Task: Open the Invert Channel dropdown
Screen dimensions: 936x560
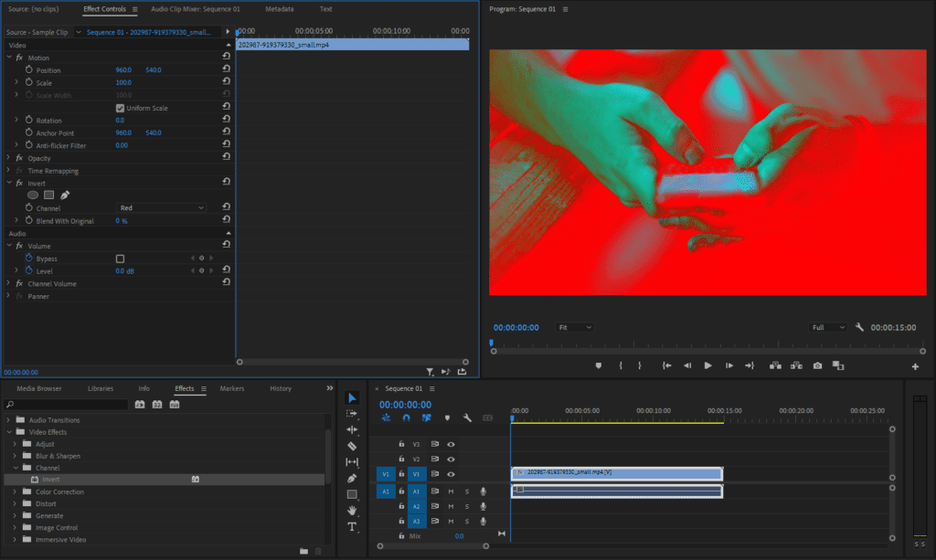Action: tap(161, 207)
